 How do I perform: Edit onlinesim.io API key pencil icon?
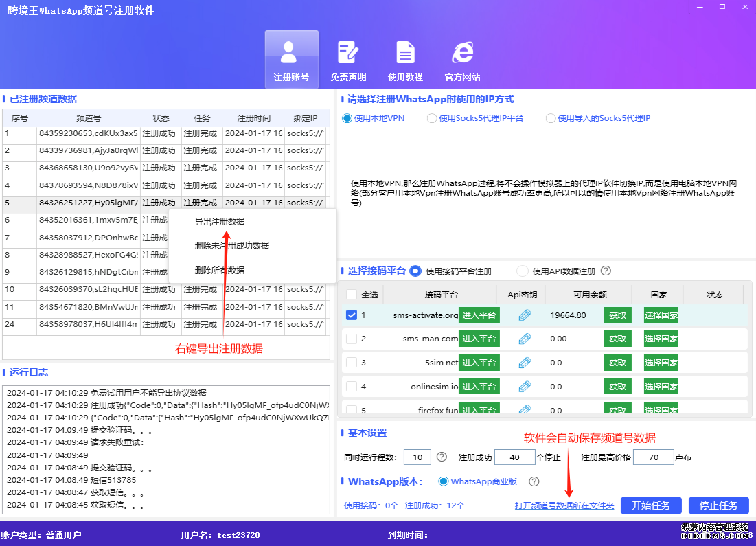(x=524, y=386)
